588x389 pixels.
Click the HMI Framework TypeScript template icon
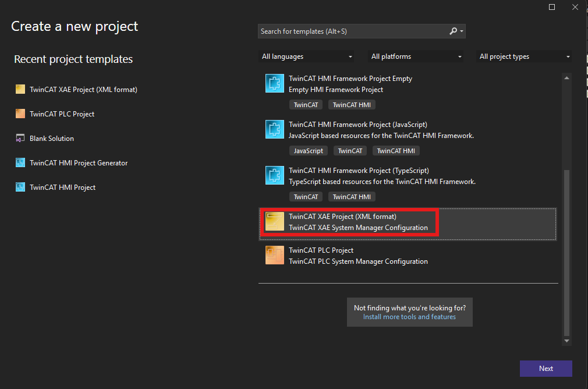click(275, 175)
